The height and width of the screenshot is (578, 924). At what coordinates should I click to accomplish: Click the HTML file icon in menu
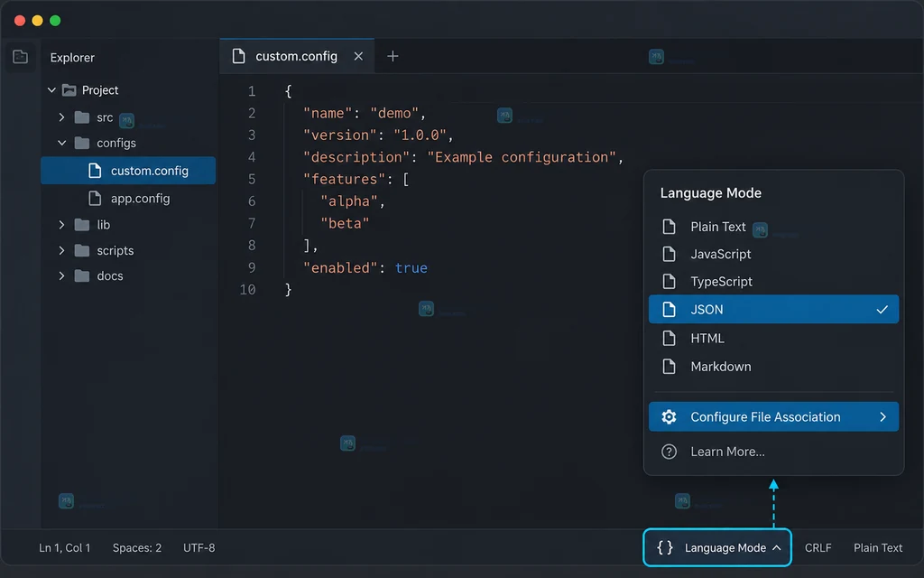(x=669, y=338)
